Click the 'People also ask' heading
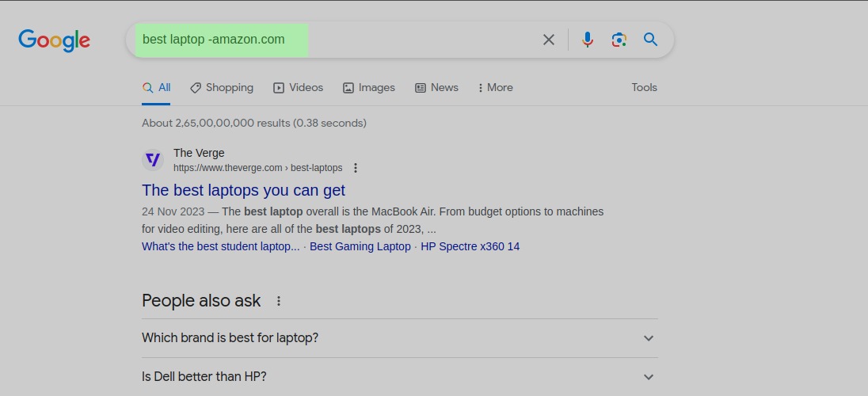 click(x=201, y=301)
